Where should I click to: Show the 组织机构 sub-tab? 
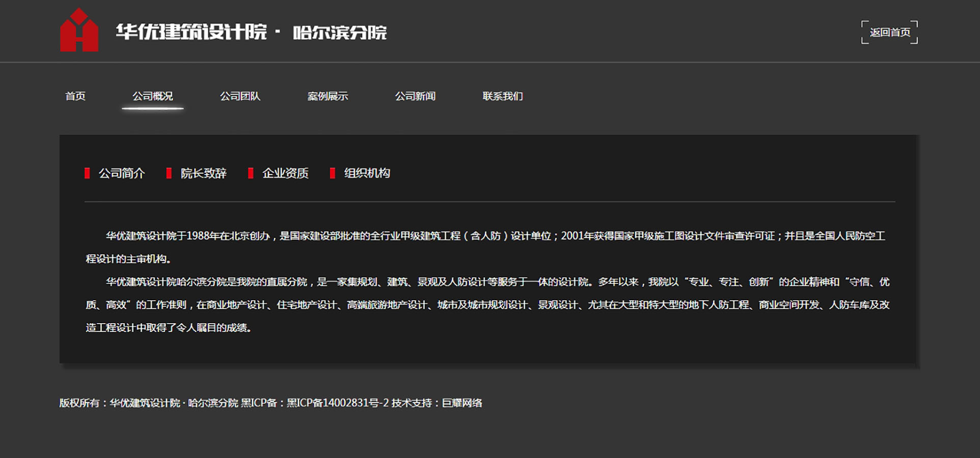(367, 174)
